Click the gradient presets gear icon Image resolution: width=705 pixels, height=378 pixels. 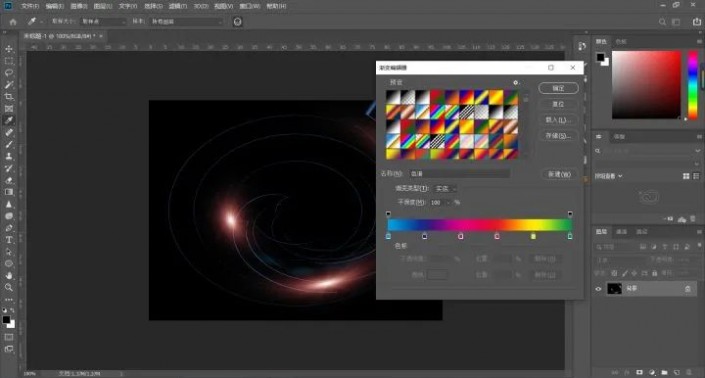point(516,83)
